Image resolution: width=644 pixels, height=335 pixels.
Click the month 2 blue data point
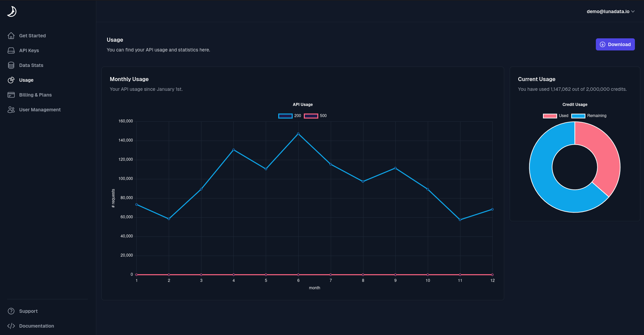(x=169, y=219)
